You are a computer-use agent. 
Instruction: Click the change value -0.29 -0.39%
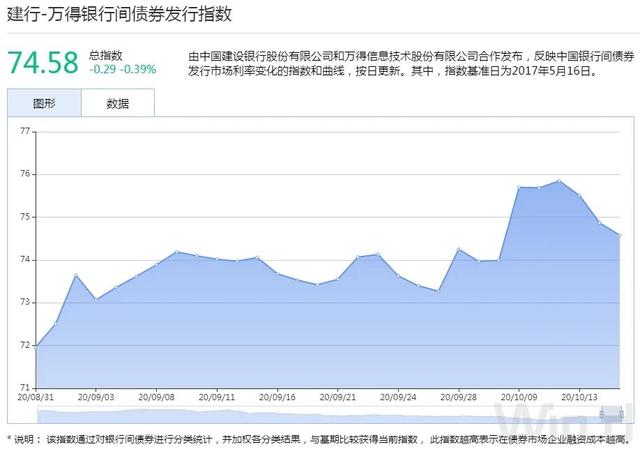click(x=122, y=69)
